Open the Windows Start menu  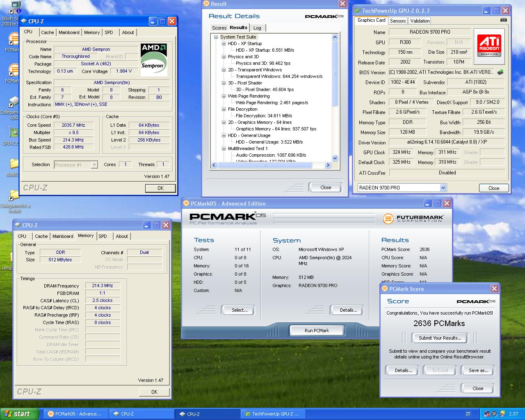(20, 414)
